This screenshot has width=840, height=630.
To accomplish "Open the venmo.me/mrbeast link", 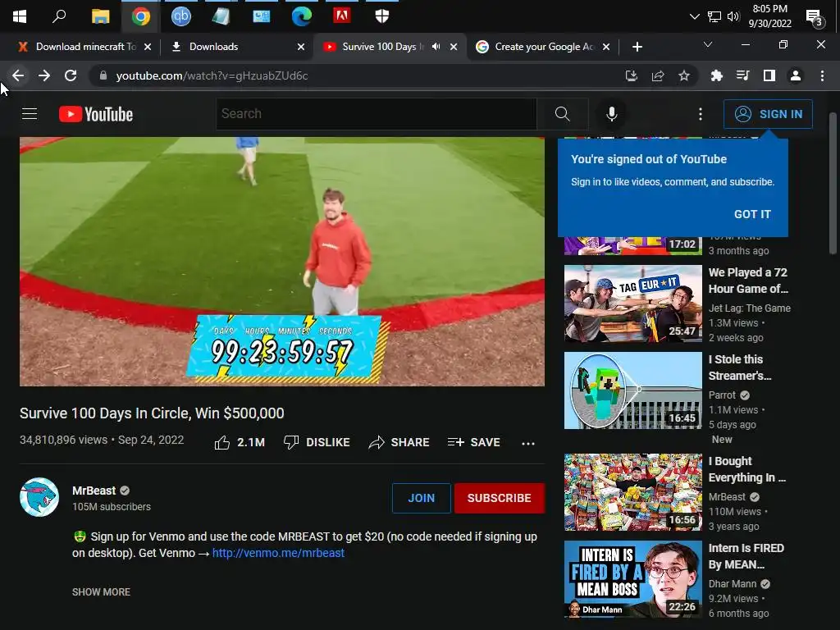I will click(278, 554).
